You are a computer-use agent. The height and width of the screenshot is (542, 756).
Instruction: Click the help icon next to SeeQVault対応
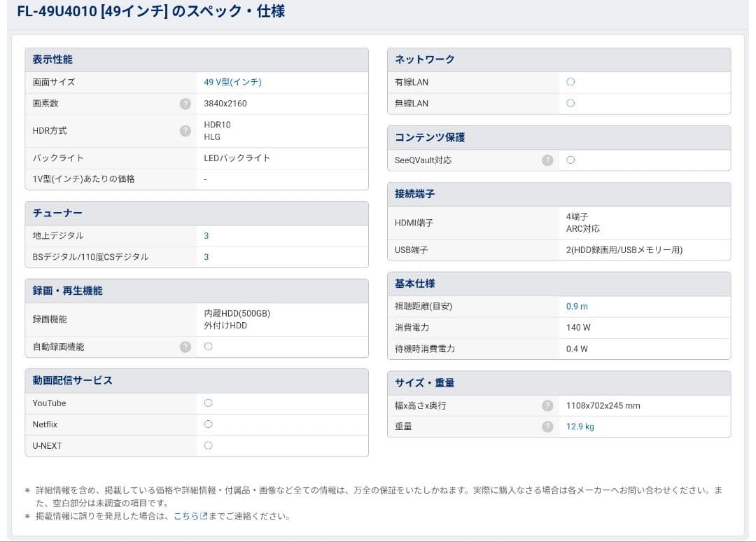coord(547,160)
